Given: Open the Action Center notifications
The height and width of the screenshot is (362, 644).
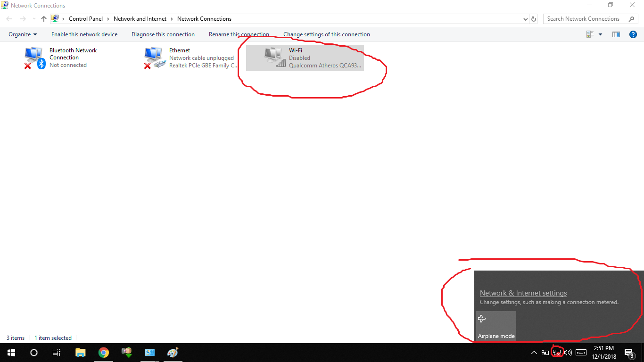Looking at the screenshot, I should tap(629, 353).
